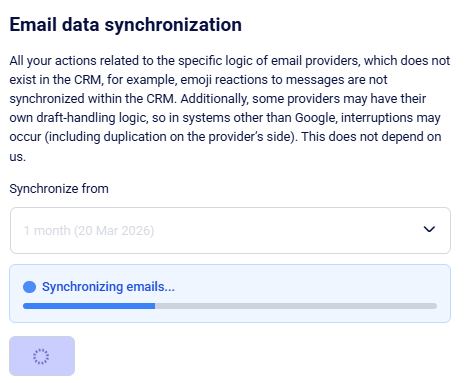466x383 pixels.
Task: Click the Synchronizing emails... status text
Action: click(x=108, y=287)
